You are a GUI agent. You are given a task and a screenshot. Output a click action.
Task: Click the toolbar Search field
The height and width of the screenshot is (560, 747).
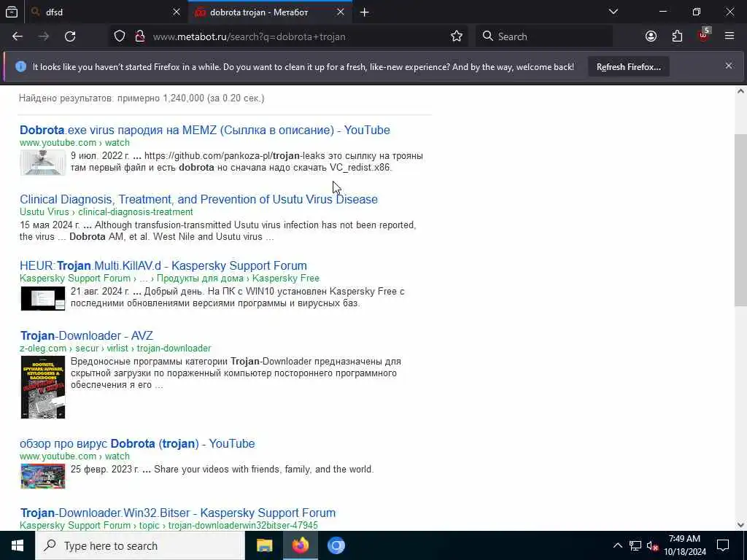tap(544, 36)
